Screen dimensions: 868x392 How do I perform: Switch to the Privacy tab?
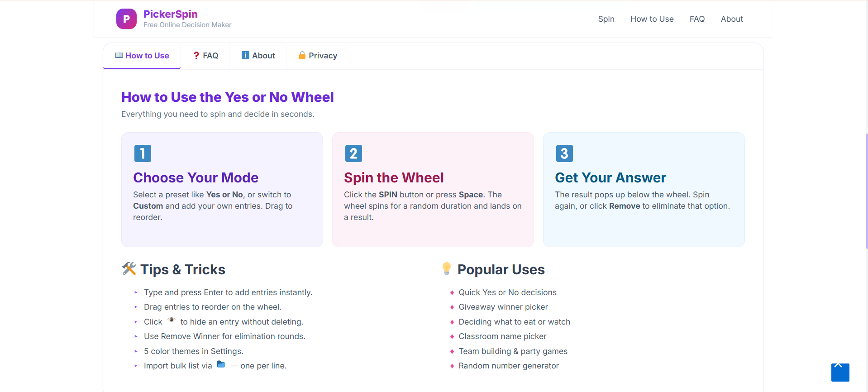pyautogui.click(x=318, y=56)
